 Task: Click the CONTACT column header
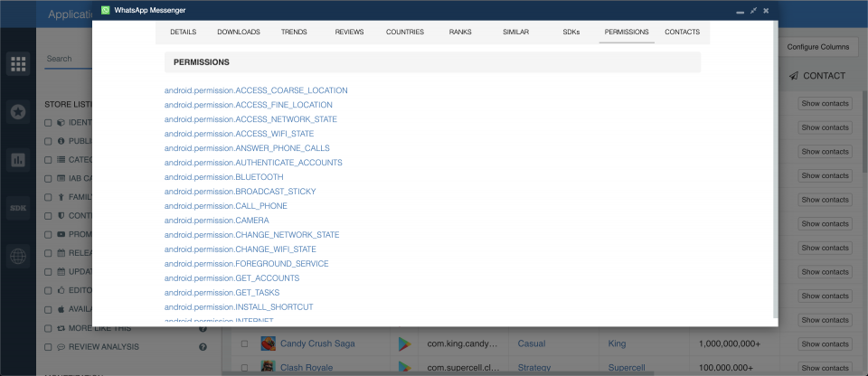click(x=817, y=76)
